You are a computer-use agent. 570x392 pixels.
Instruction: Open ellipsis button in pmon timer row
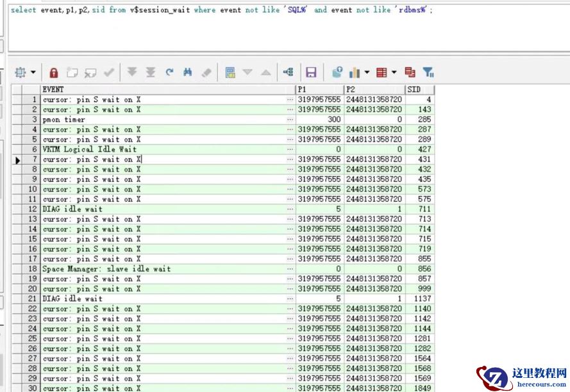[x=290, y=120]
